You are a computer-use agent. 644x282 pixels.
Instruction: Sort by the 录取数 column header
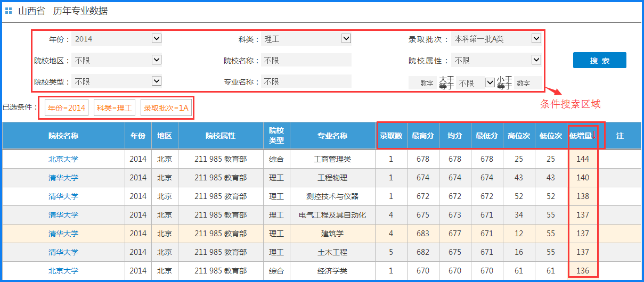click(391, 136)
